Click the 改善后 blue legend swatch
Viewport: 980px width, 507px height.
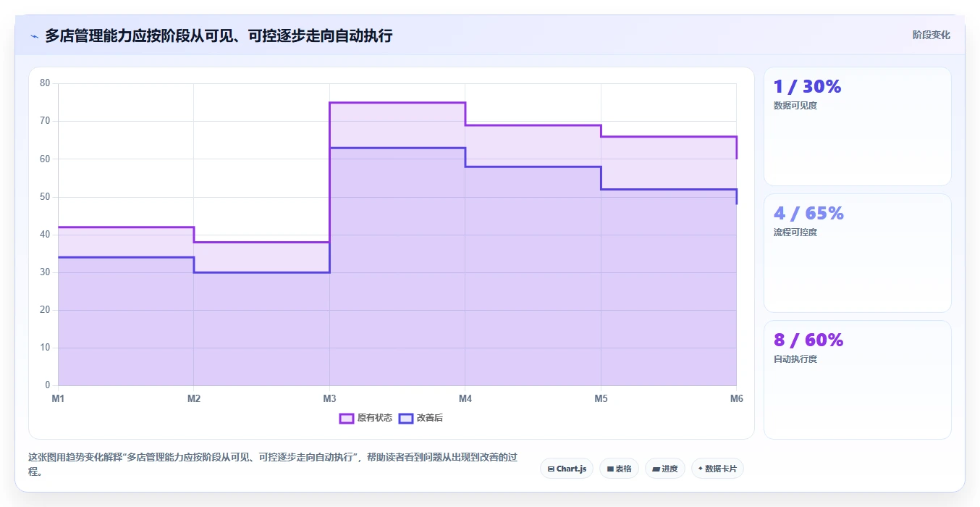(406, 418)
